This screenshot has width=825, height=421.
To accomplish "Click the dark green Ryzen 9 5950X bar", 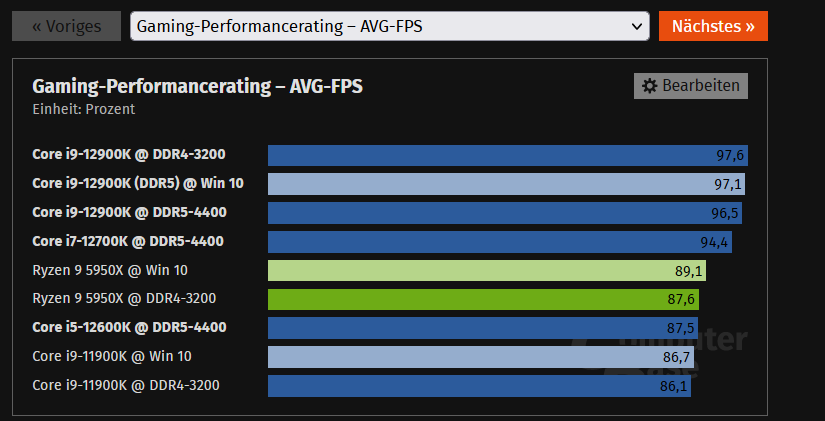I will pos(483,299).
